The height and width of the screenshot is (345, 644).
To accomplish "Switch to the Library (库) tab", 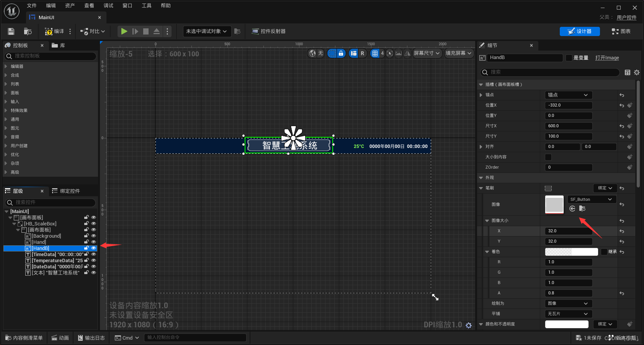I will (x=59, y=46).
